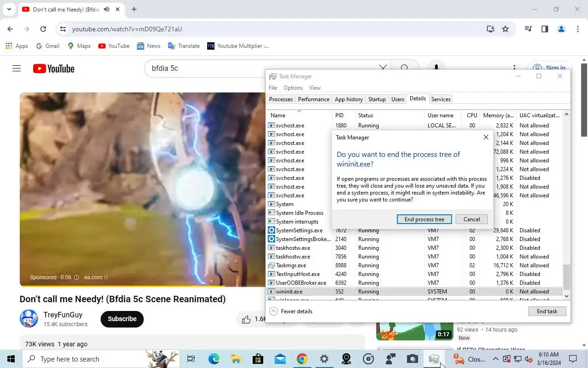Screen dimensions: 588x368
Task: Open Settings gear on taskbar
Action: tap(324, 359)
